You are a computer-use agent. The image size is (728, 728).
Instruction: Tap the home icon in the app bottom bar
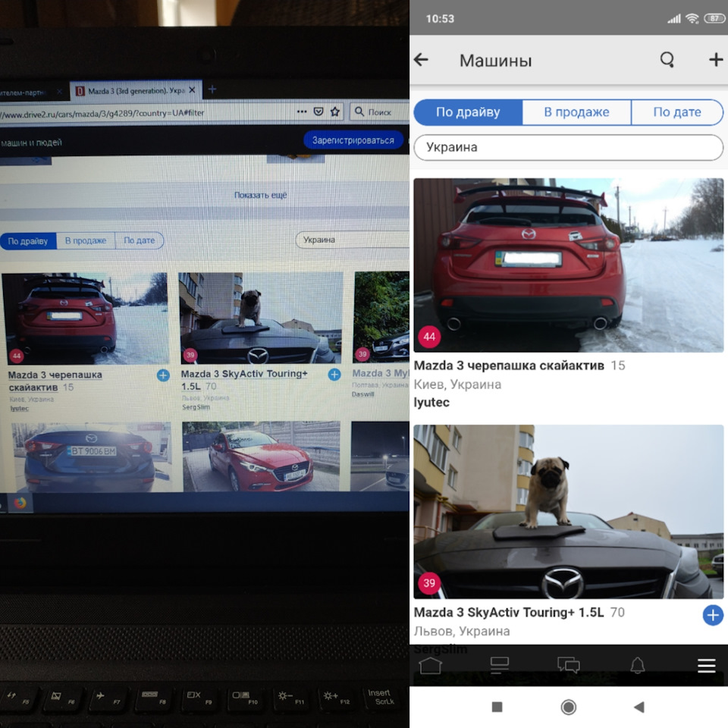431,665
